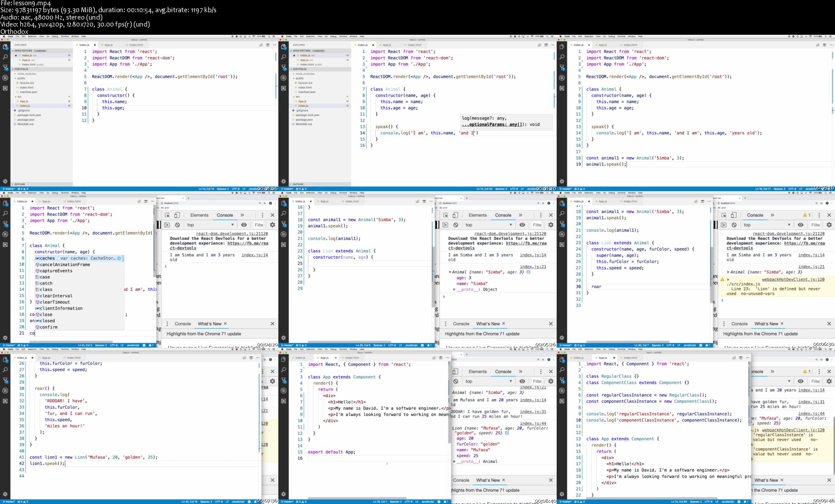Open console settings gear in 00:08:40 frame
This screenshot has height=504, width=835.
(551, 381)
